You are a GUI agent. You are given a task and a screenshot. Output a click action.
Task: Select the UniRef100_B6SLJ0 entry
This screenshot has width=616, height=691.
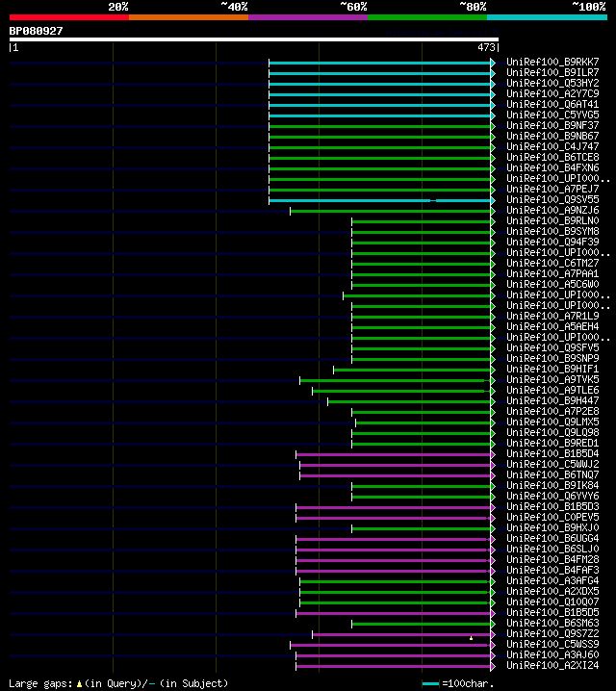point(552,549)
